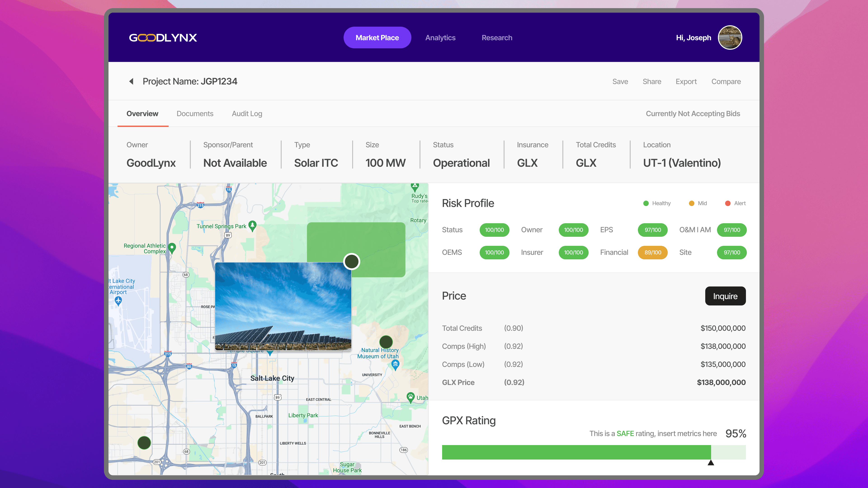The height and width of the screenshot is (488, 868).
Task: Open the Audit Log tab
Action: tap(247, 113)
